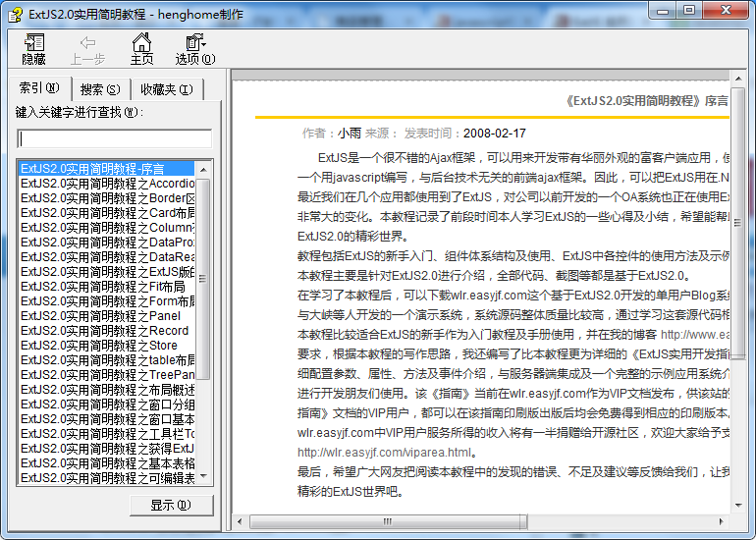Select the 索引 (Index) tab

pos(39,88)
